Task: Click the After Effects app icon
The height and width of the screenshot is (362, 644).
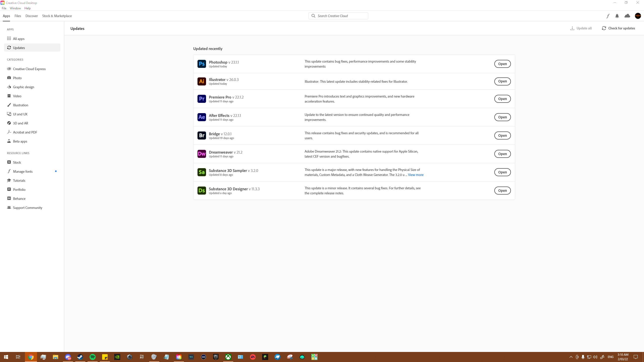Action: [202, 117]
